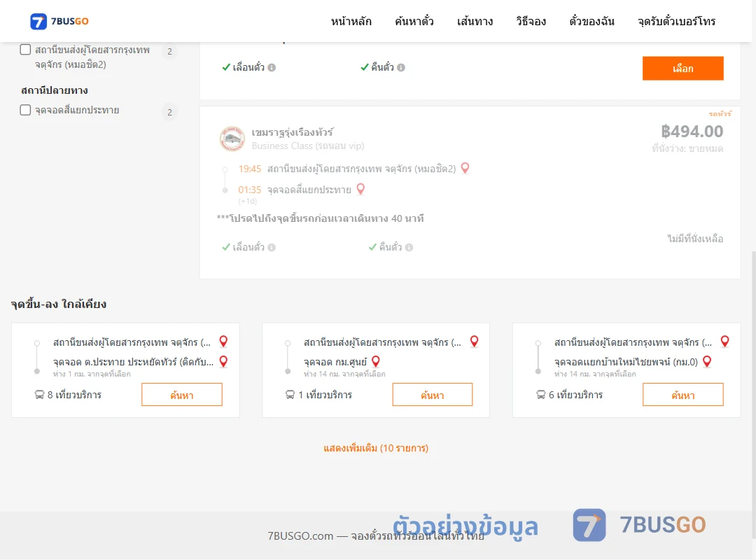The height and width of the screenshot is (560, 756).
Task: Open the ค้นหาตั๋ว menu item
Action: click(x=414, y=21)
